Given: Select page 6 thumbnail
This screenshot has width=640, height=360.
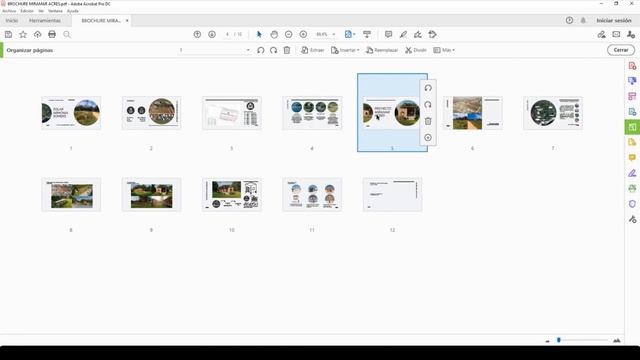Looking at the screenshot, I should (x=473, y=113).
